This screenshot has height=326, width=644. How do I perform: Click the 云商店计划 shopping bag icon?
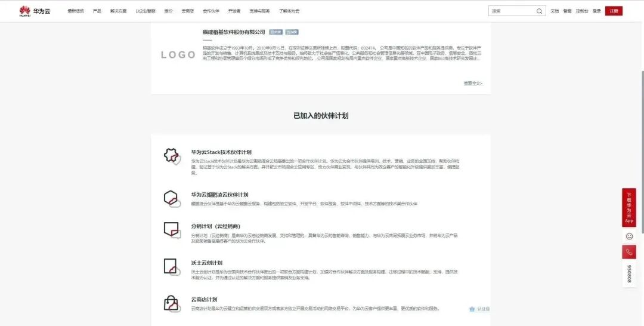(172, 304)
